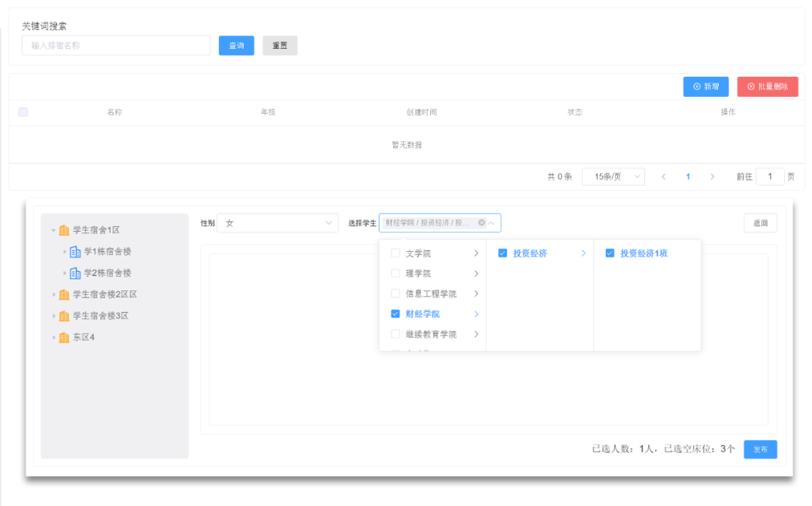Click the keyword search input field
The width and height of the screenshot is (812, 506).
tap(115, 45)
